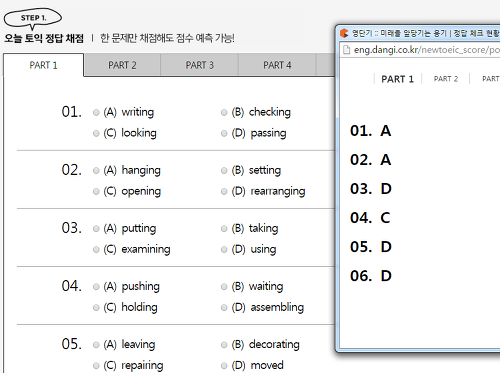Click the eng.dangi.co.kr address field in popup
This screenshot has width=500, height=373.
pos(426,50)
